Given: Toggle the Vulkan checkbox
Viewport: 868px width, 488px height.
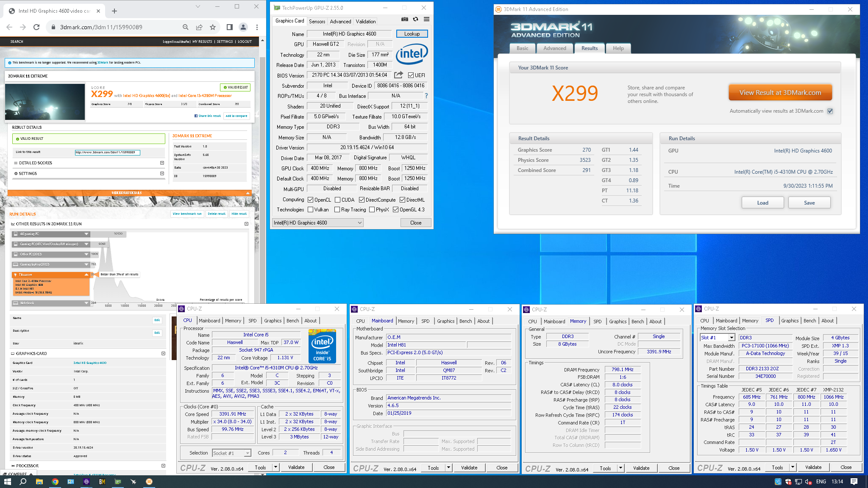Looking at the screenshot, I should coord(310,210).
